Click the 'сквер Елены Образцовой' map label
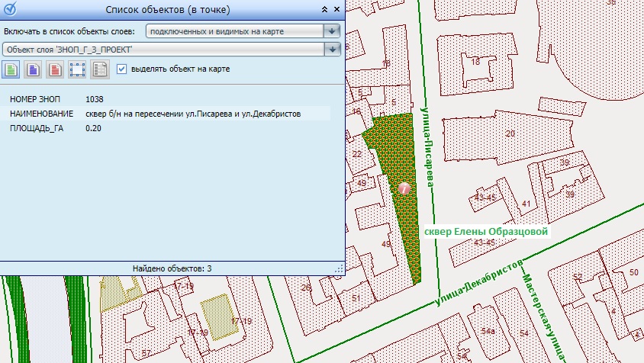The width and height of the screenshot is (644, 363). point(486,230)
